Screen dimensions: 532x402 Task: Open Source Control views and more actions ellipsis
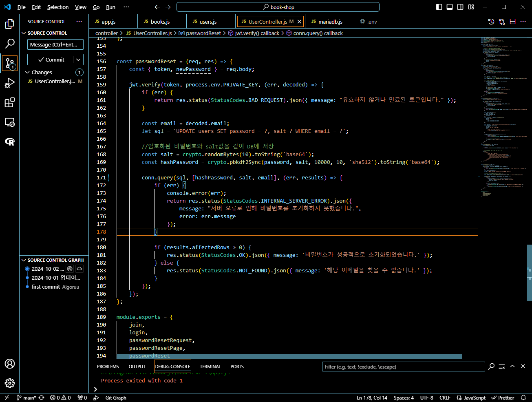[79, 22]
